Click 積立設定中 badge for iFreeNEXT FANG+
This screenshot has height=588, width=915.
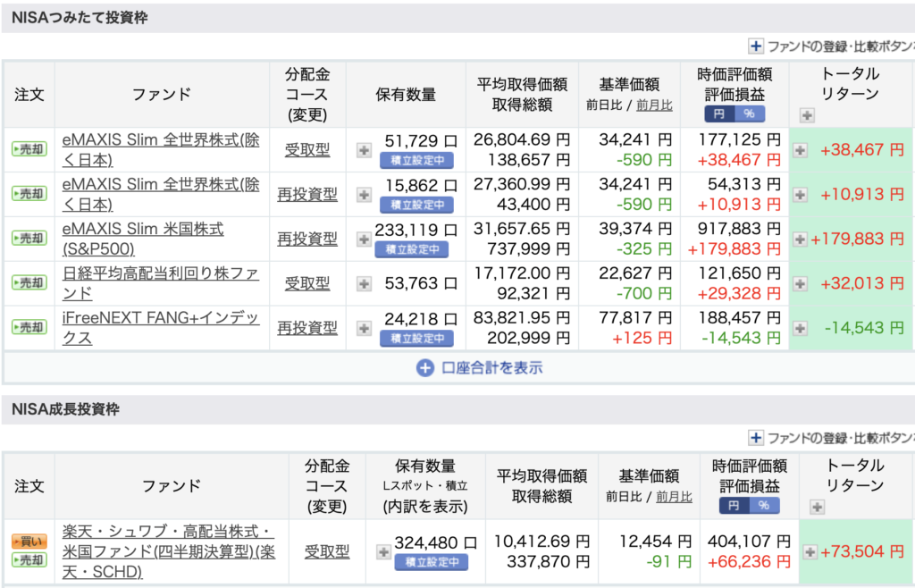pyautogui.click(x=416, y=339)
